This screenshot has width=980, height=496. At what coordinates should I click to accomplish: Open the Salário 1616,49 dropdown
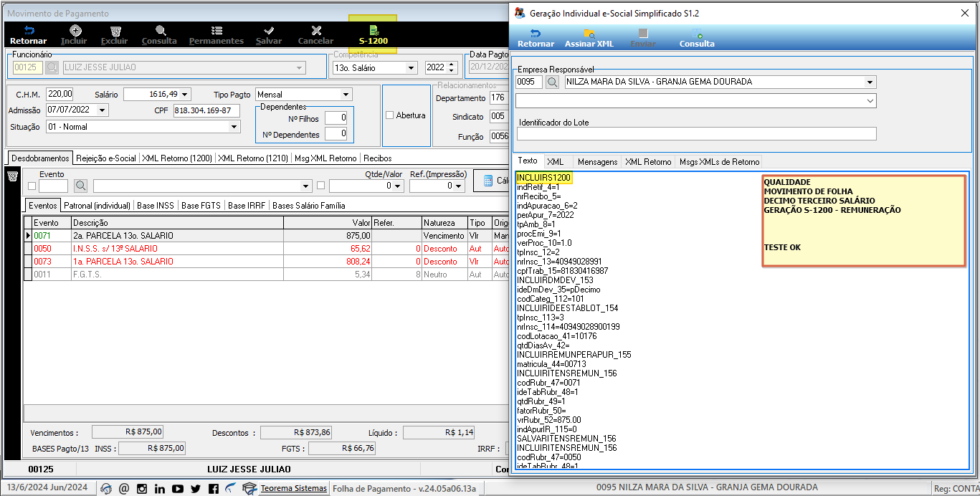click(x=186, y=95)
